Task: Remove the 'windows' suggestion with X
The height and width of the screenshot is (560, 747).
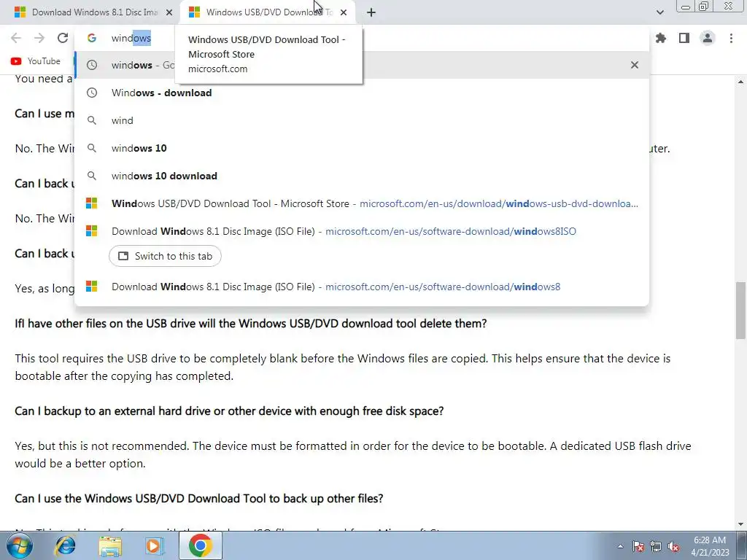Action: pos(634,65)
